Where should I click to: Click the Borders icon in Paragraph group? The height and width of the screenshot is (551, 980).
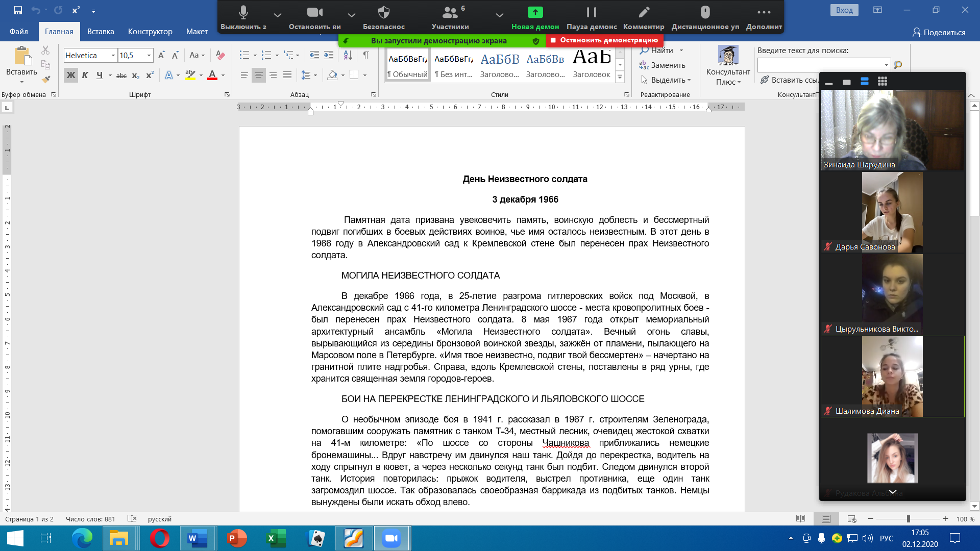(x=354, y=75)
